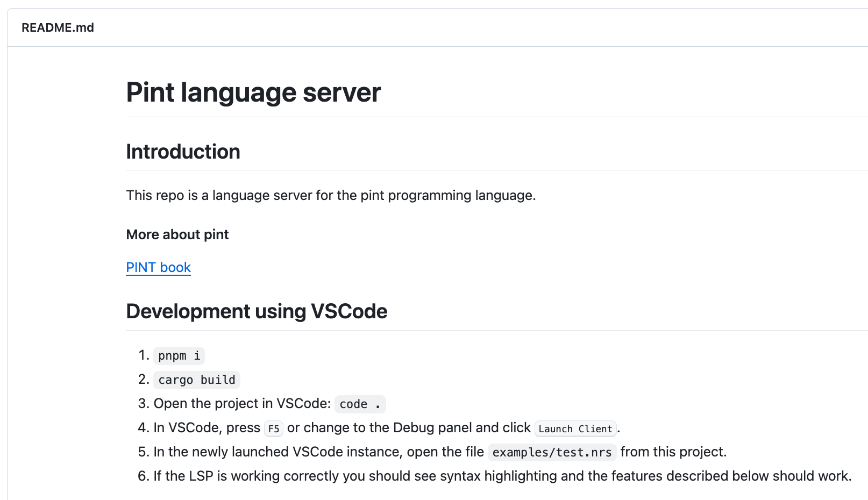Click the Pint language server title

pyautogui.click(x=253, y=92)
